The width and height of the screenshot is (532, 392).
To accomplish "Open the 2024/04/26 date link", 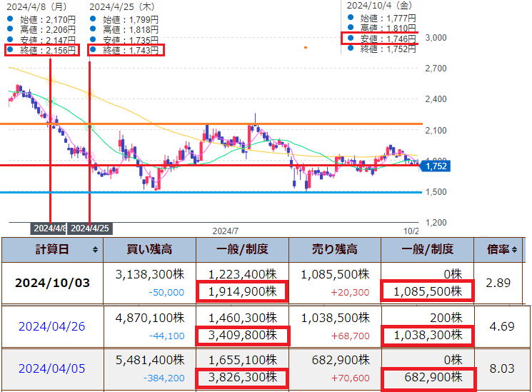I will coord(52,326).
